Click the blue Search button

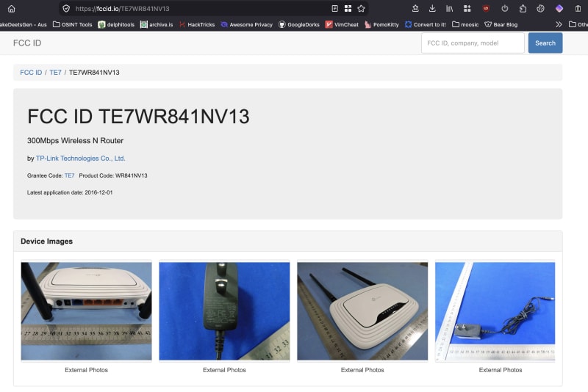(545, 43)
